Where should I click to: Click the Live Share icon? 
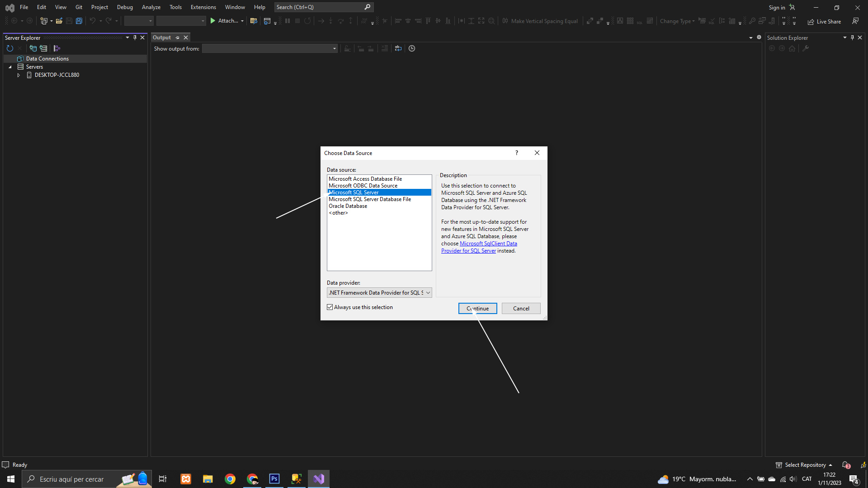[824, 21]
